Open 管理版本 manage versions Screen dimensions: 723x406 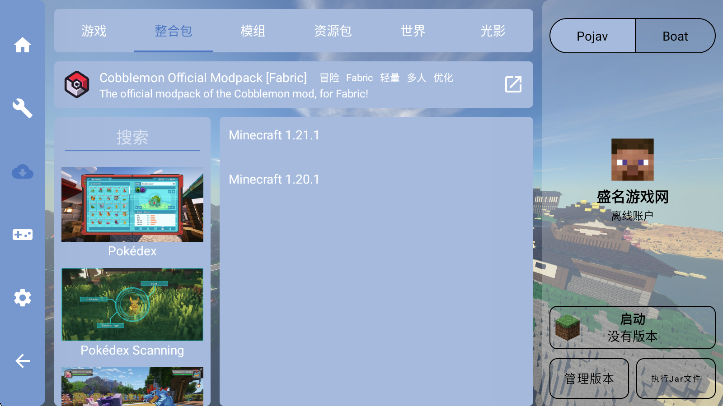[589, 378]
